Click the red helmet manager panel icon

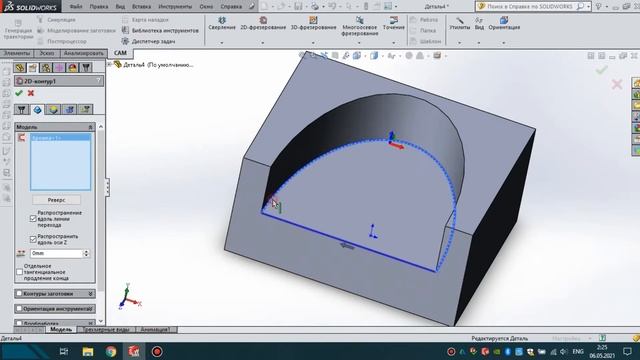[x=73, y=67]
